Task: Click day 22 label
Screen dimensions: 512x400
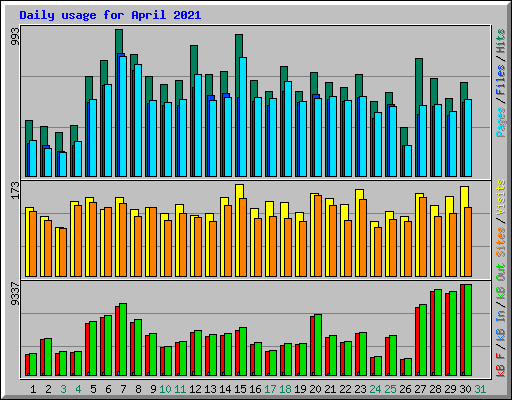Action: click(x=345, y=389)
